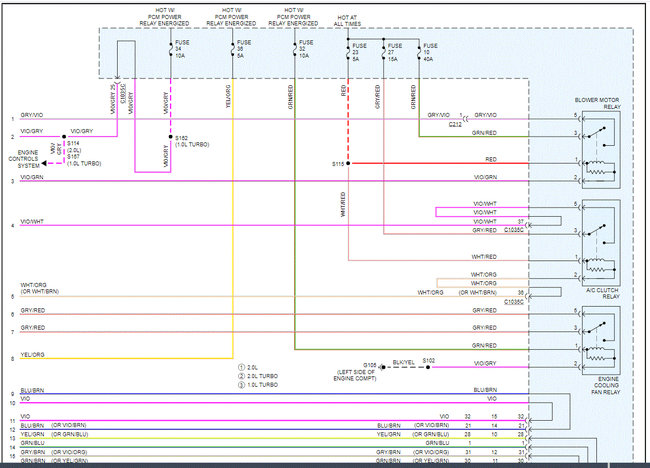The image size is (650, 468).
Task: Click the horizontal "RED" wire label right of S115
Action: point(491,159)
